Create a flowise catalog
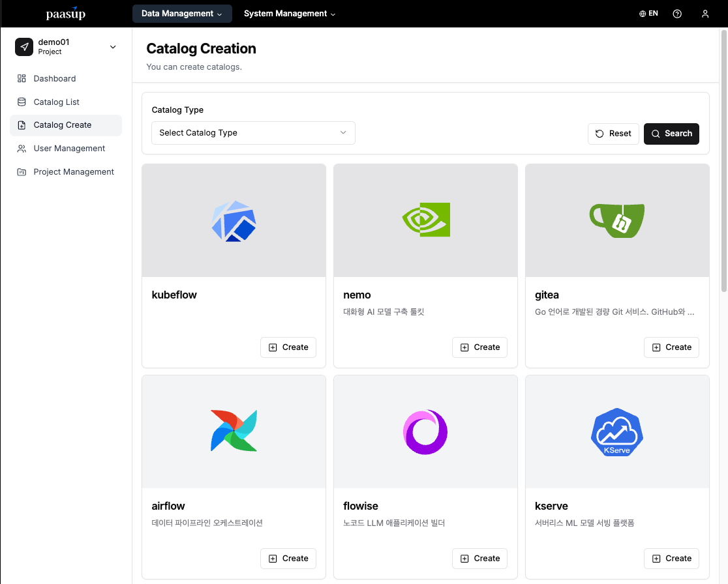Viewport: 728px width, 584px height. (x=479, y=559)
